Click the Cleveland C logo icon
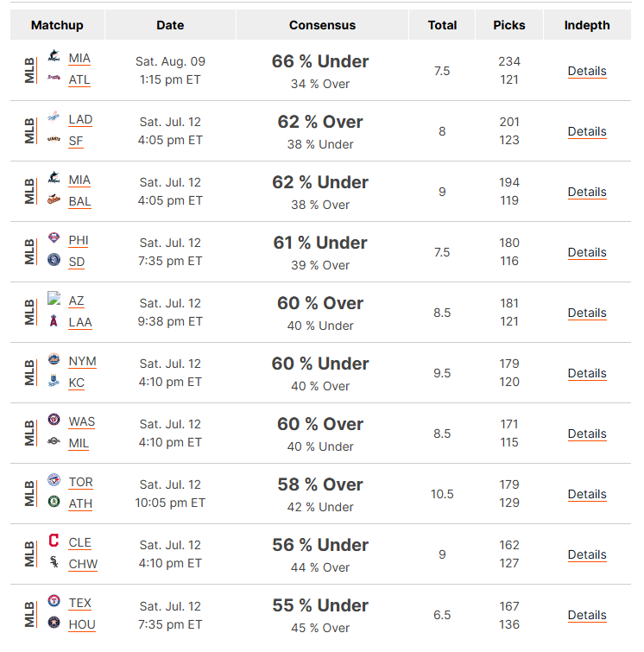 [54, 540]
